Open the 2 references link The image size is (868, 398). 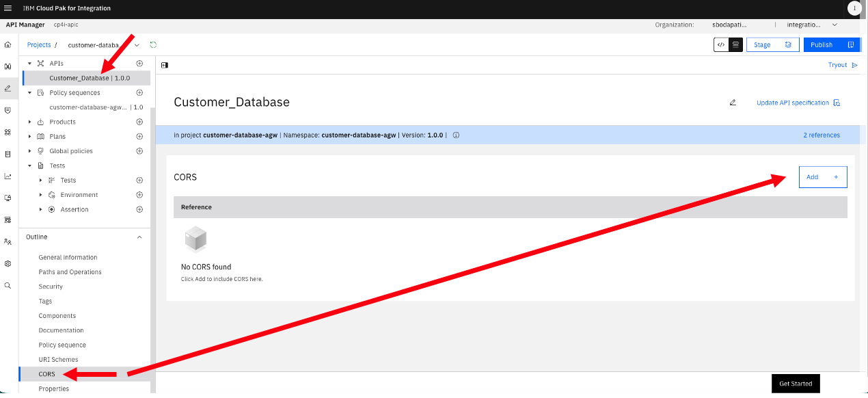pos(822,135)
